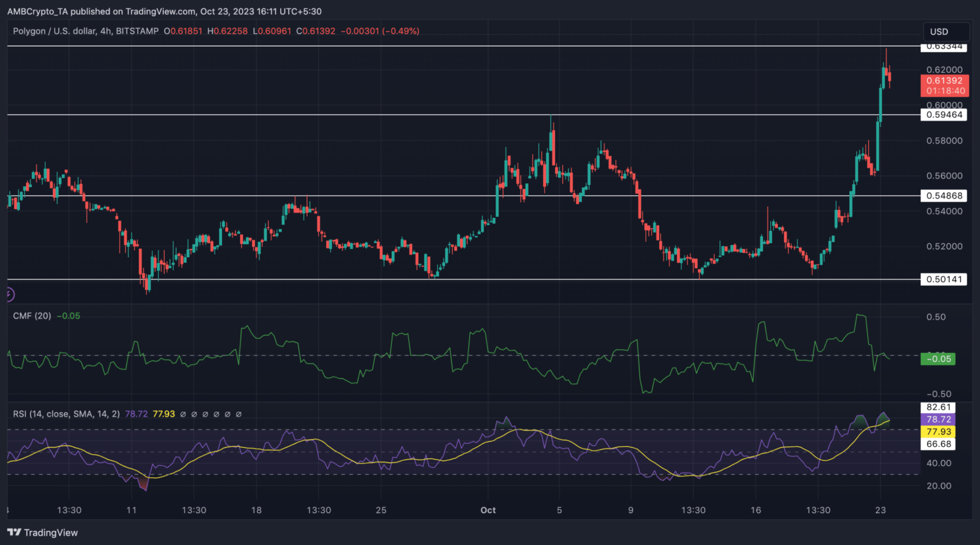The image size is (980, 545).
Task: Open the USD currency selector
Action: 939,31
